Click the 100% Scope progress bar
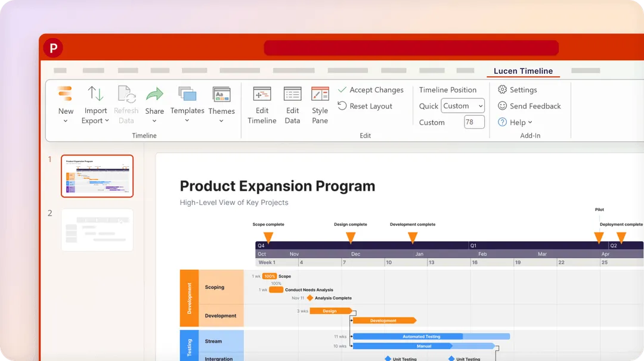The width and height of the screenshot is (644, 361). click(x=270, y=276)
